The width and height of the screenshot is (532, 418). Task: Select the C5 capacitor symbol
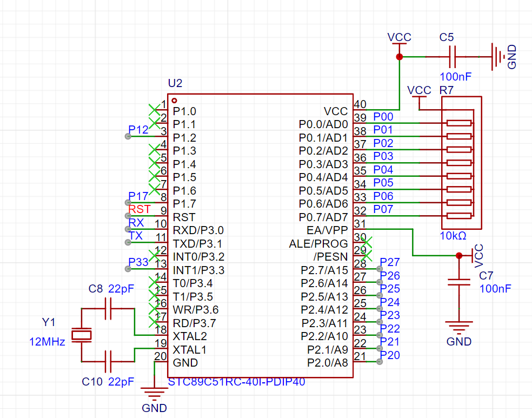[453, 57]
